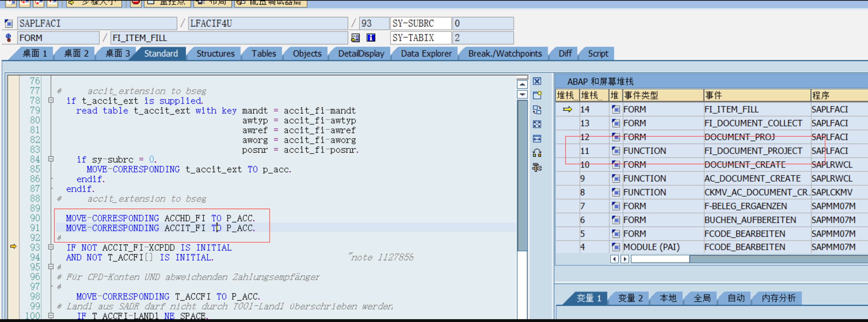Maximize the source tool with fullscreen icon

(x=537, y=124)
